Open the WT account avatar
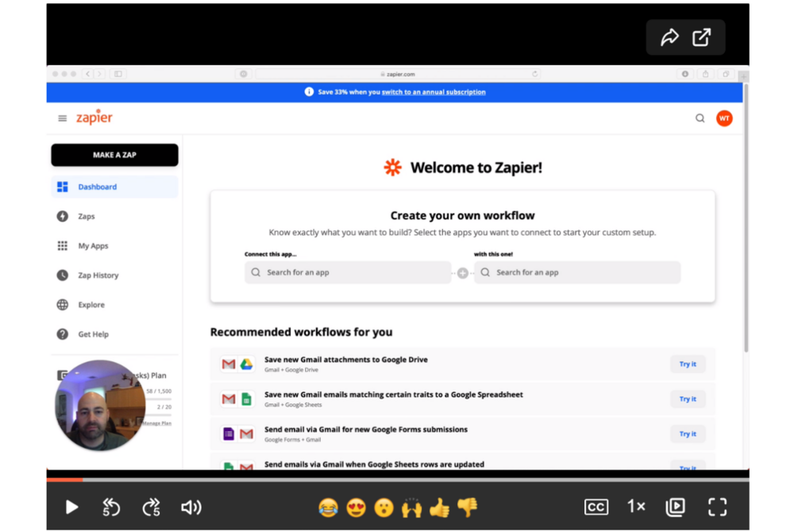 coord(724,118)
